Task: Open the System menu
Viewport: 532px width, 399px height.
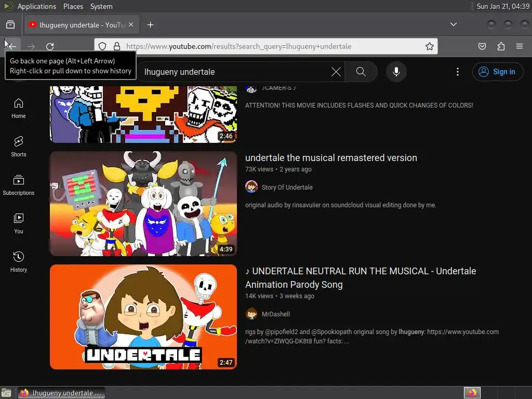Action: tap(101, 6)
